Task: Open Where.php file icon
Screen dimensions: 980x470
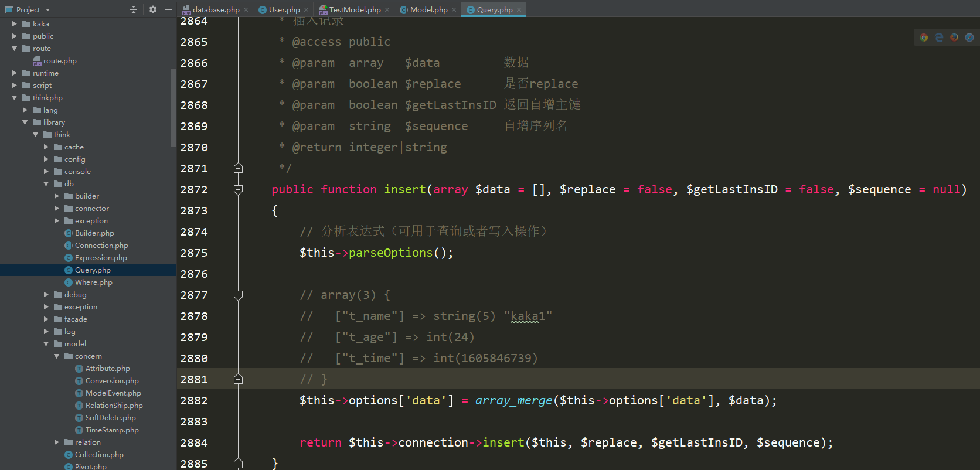Action: (69, 282)
